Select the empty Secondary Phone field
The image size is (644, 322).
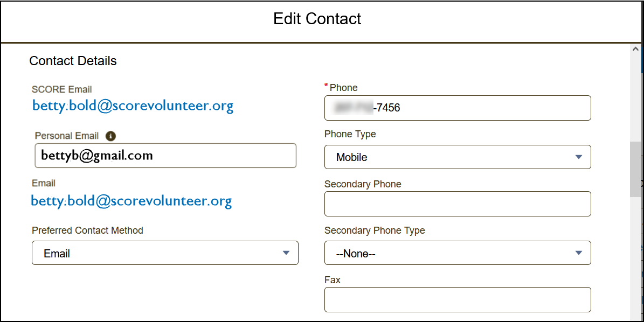pyautogui.click(x=458, y=204)
